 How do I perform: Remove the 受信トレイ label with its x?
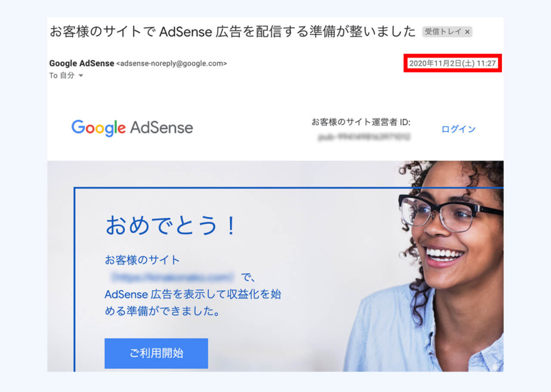(x=467, y=32)
